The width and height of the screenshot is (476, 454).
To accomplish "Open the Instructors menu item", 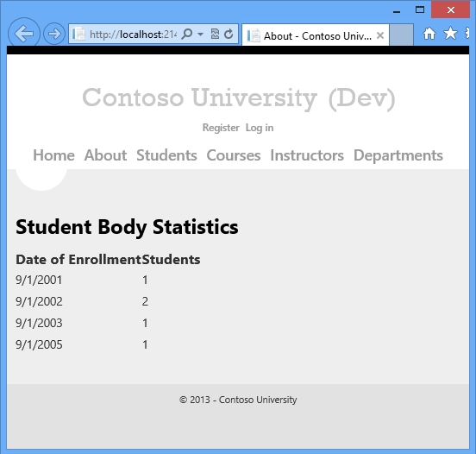I will pos(307,155).
